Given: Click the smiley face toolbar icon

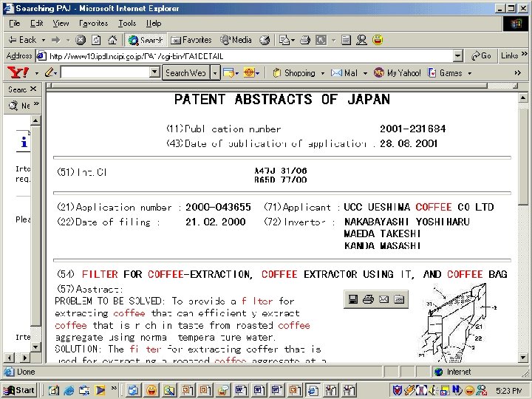Looking at the screenshot, I should 378,40.
